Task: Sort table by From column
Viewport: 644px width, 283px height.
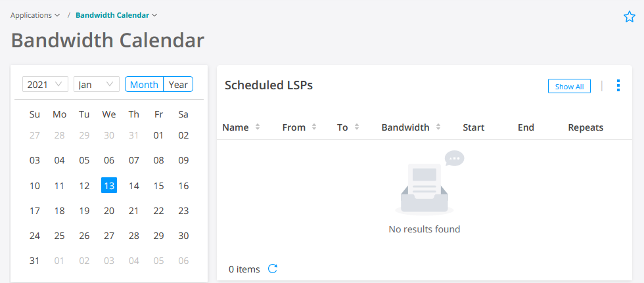Action: click(315, 127)
